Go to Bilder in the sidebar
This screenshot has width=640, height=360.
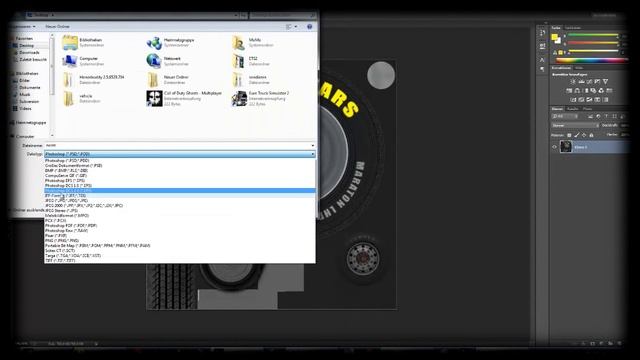pyautogui.click(x=24, y=80)
